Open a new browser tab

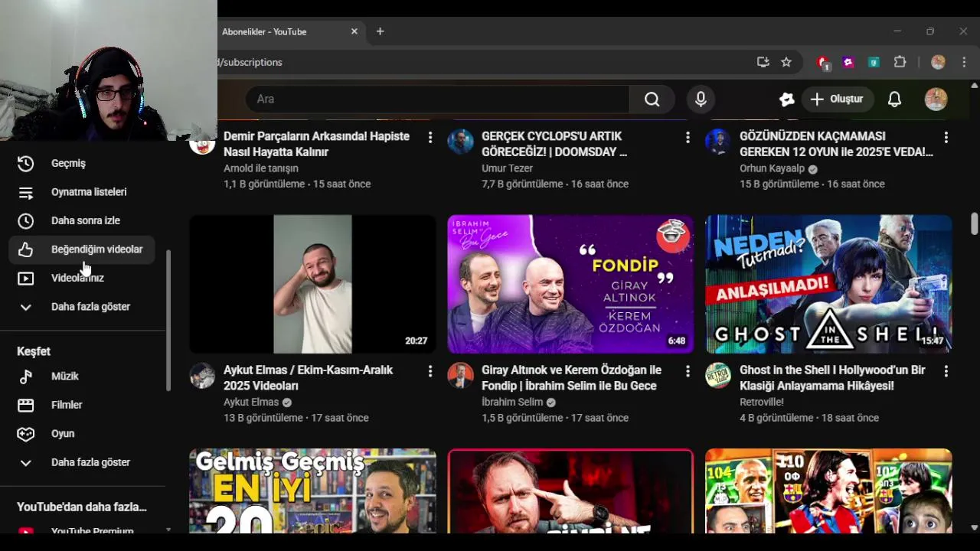click(380, 31)
